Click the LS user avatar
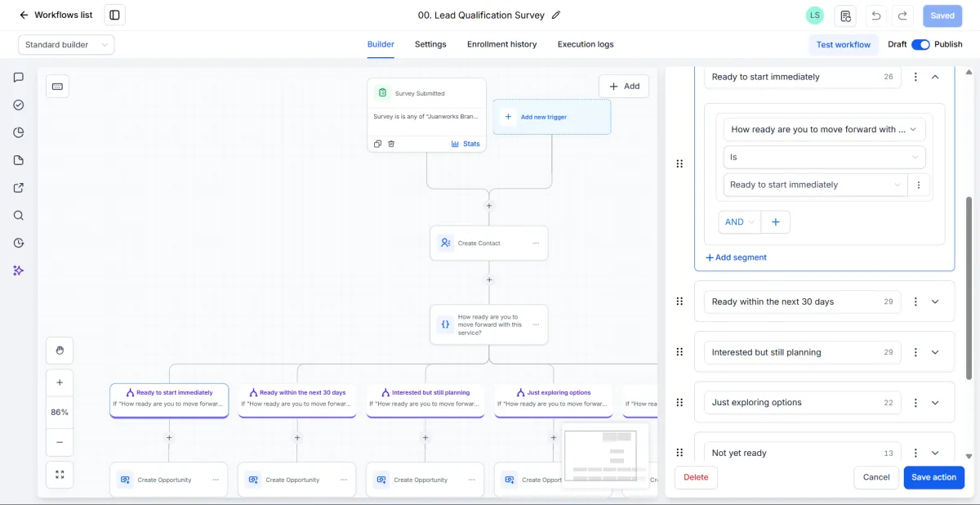The height and width of the screenshot is (505, 980). click(814, 16)
